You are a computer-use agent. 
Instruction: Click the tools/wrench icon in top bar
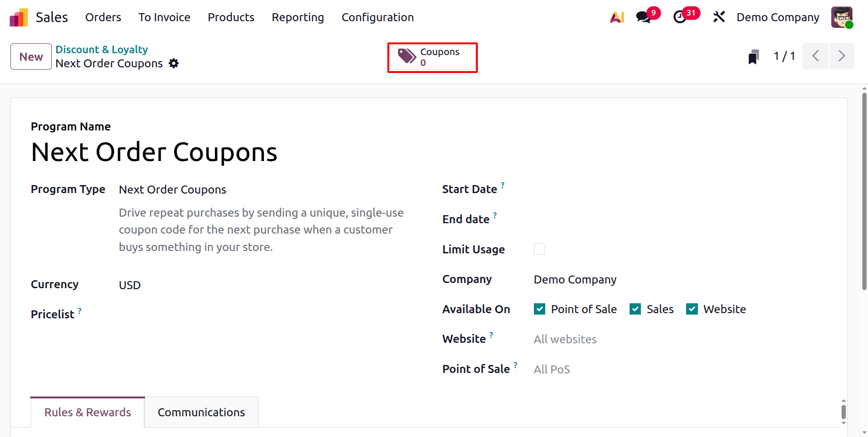click(719, 17)
